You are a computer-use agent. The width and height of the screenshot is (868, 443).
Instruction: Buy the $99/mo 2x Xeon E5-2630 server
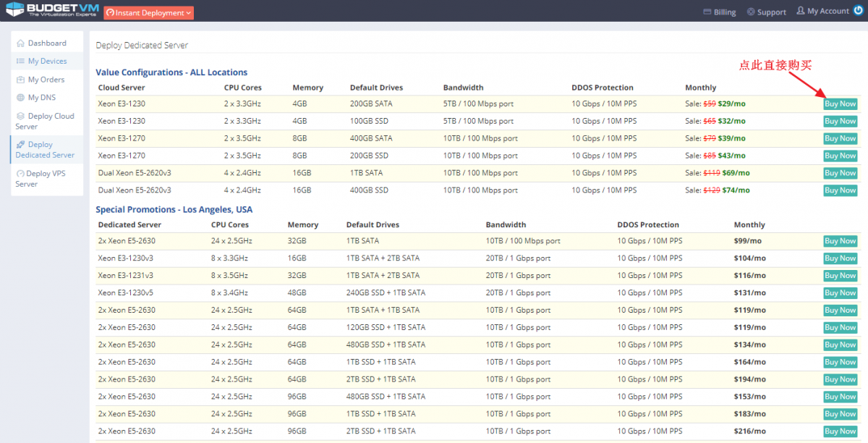tap(840, 241)
